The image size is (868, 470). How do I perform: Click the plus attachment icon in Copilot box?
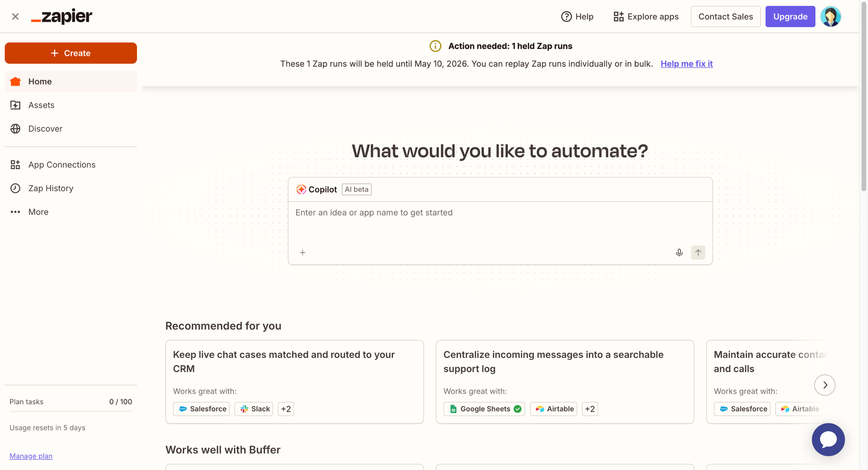coord(302,252)
